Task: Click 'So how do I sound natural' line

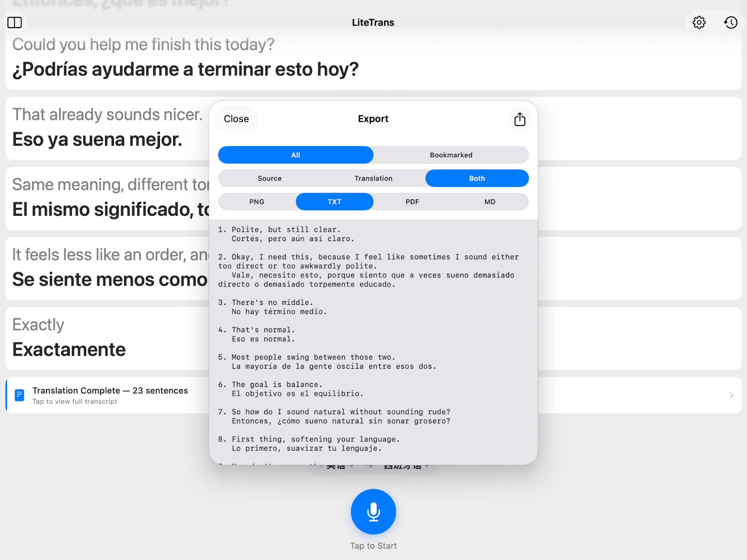Action: 341,412
